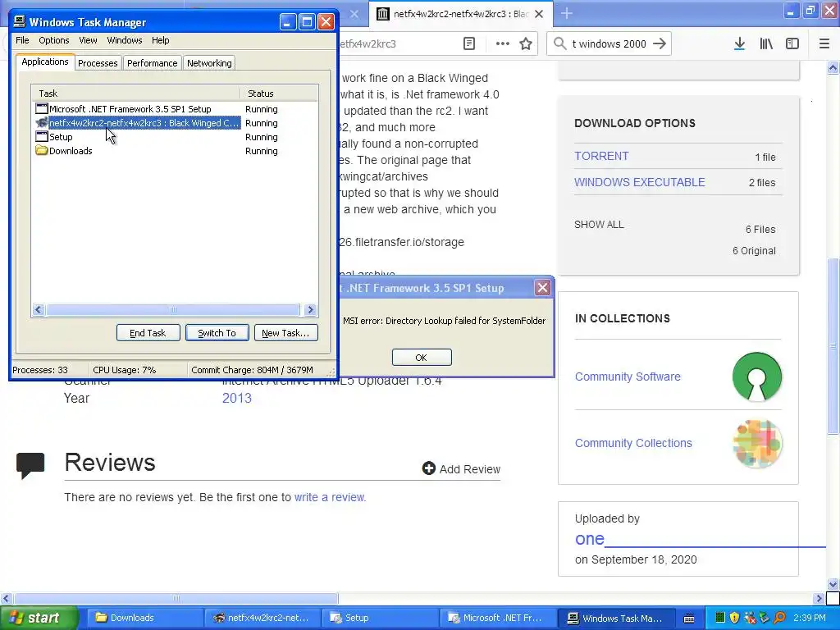This screenshot has width=840, height=630.
Task: Submit search with the arrow button
Action: [x=660, y=43]
